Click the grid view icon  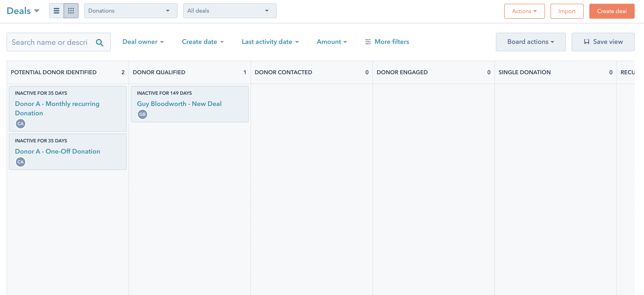click(x=70, y=11)
